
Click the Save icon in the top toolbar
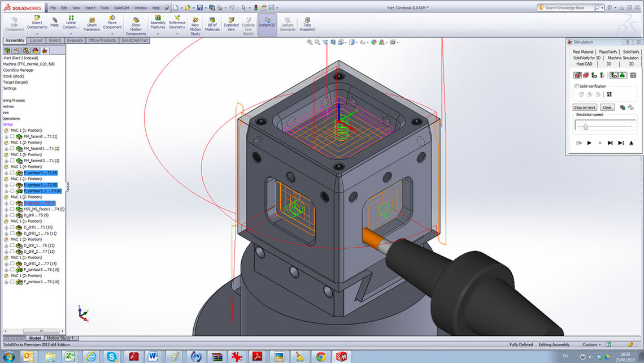click(x=199, y=7)
